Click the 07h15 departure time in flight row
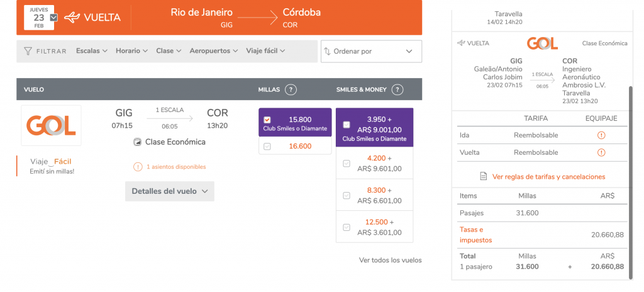Image resolution: width=644 pixels, height=292 pixels. 122,125
